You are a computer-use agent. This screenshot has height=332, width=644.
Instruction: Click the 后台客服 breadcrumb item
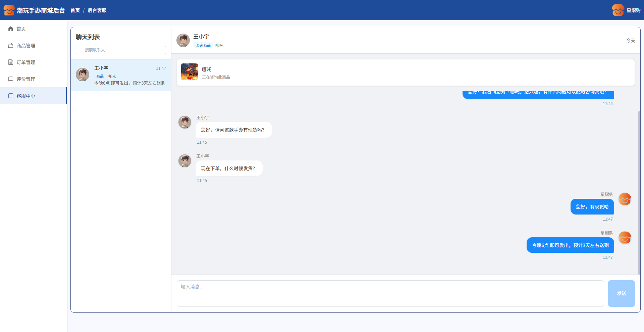(97, 10)
